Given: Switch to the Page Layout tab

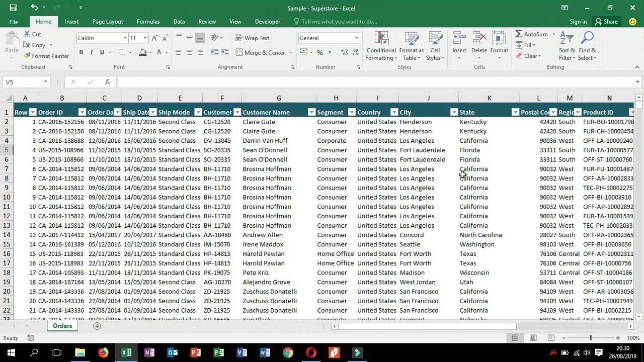Looking at the screenshot, I should 108,22.
